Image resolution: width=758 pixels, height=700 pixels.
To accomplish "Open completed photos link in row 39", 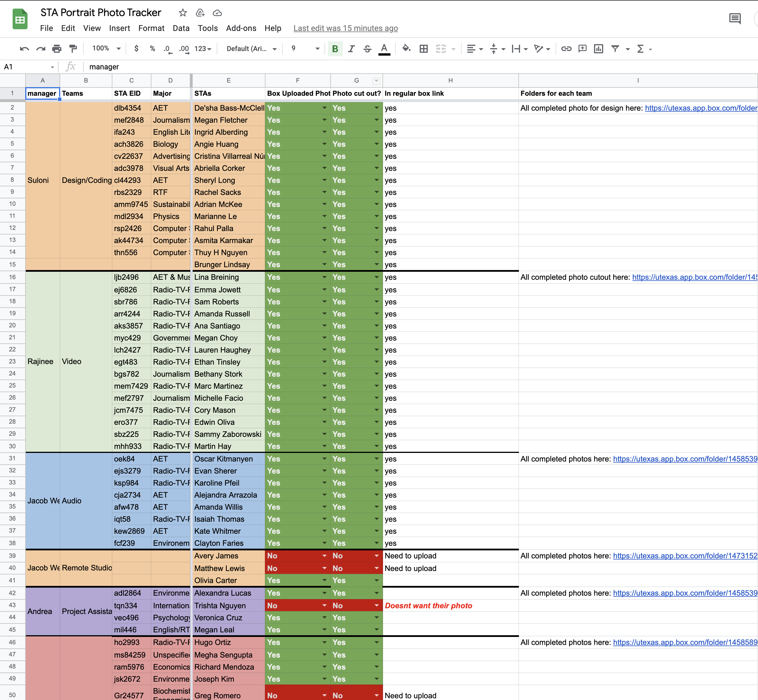I will pos(685,556).
